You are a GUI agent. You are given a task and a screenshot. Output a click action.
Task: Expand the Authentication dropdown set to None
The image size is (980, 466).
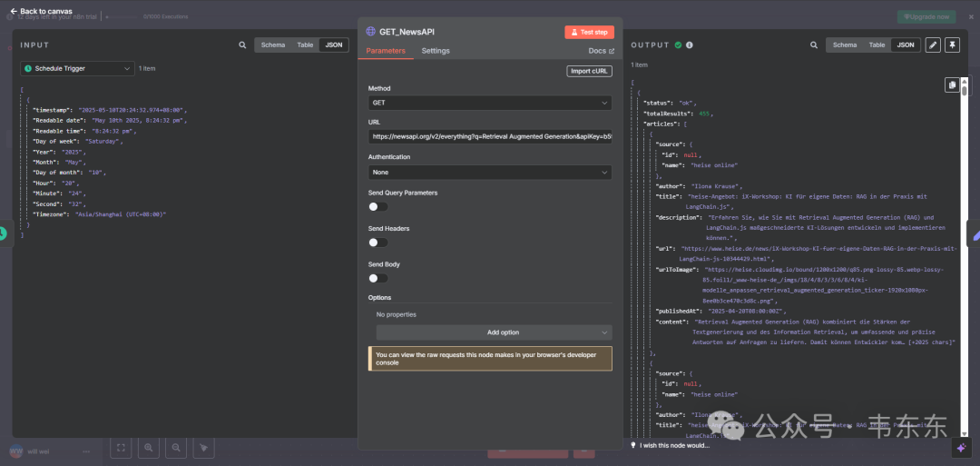coord(490,172)
